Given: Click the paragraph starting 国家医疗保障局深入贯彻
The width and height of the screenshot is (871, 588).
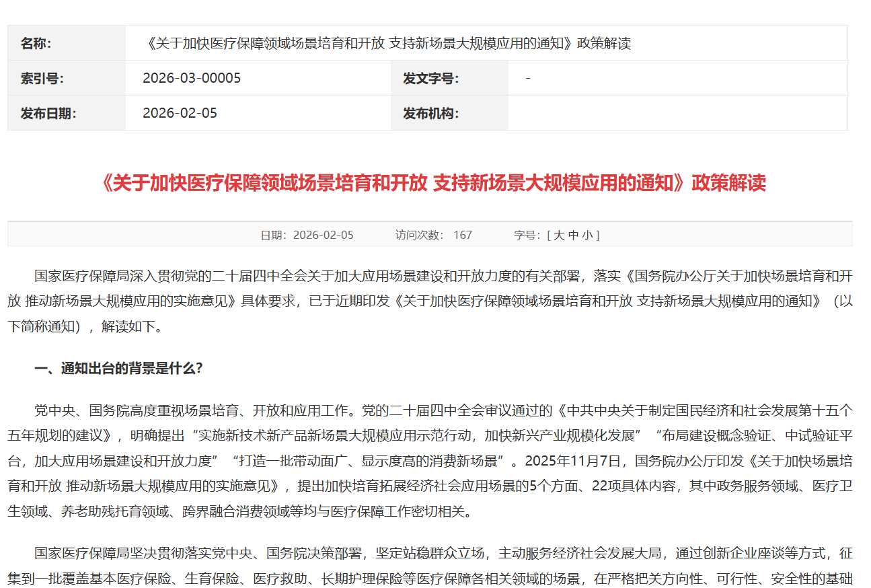Looking at the screenshot, I should coord(430,301).
